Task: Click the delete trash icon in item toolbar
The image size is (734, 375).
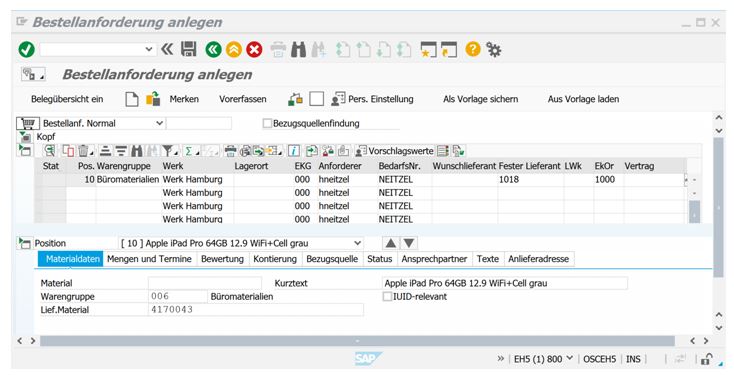Action: click(x=84, y=151)
